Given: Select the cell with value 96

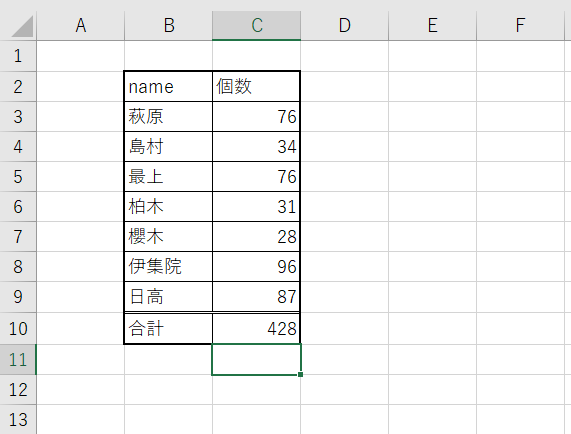Looking at the screenshot, I should (256, 267).
